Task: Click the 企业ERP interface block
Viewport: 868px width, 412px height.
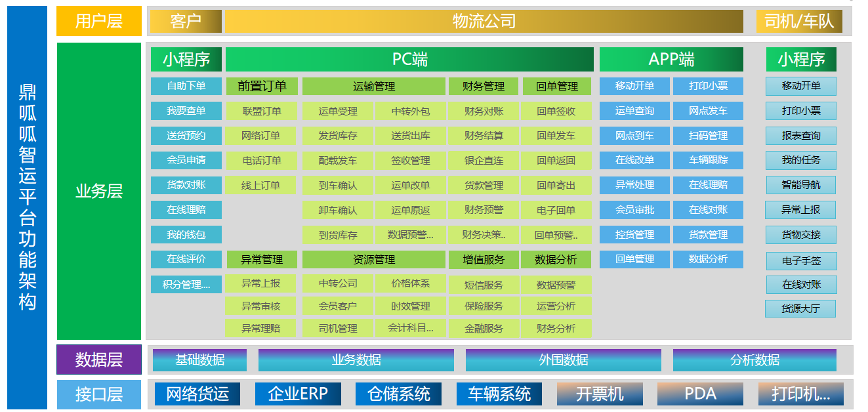Action: [299, 394]
